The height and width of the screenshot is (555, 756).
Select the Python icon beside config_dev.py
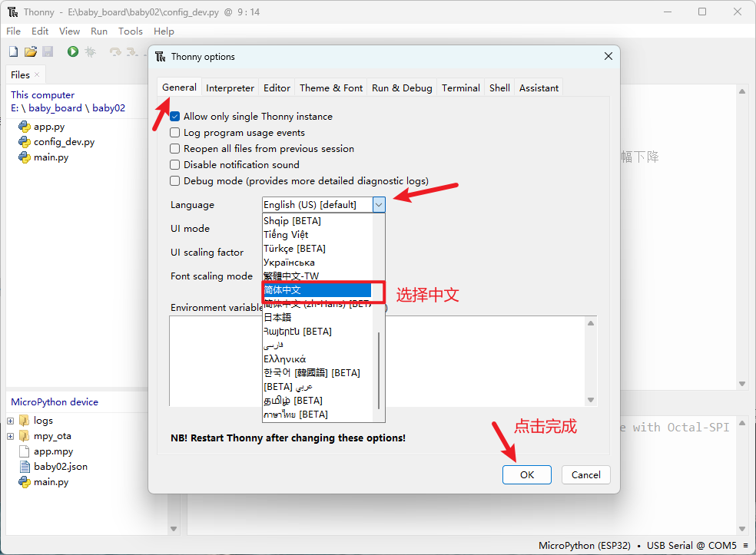24,142
